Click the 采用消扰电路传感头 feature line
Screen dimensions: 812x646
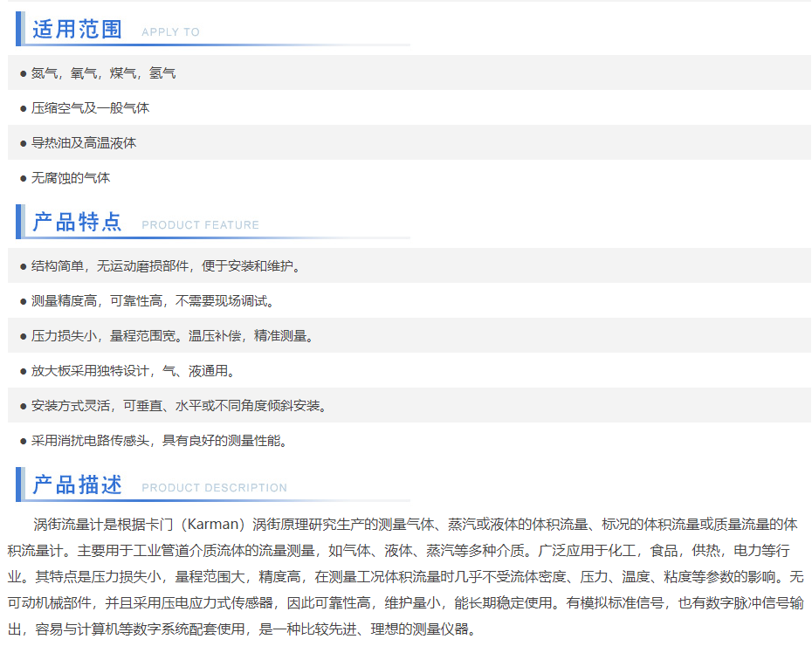click(159, 441)
